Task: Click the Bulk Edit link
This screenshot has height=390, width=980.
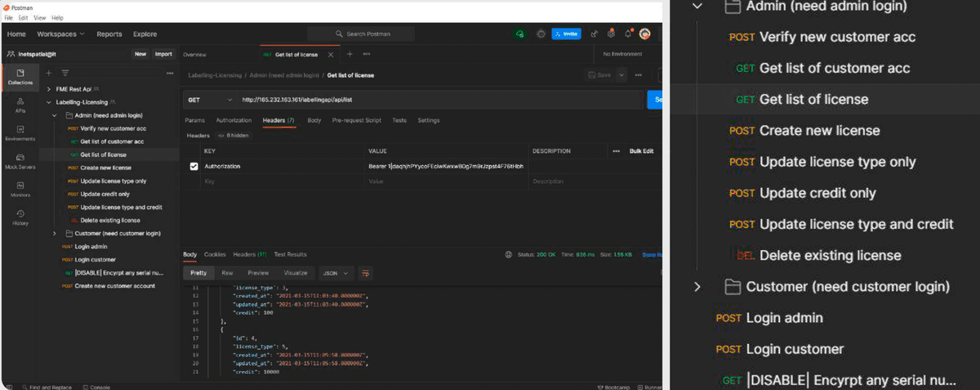Action: (x=642, y=151)
